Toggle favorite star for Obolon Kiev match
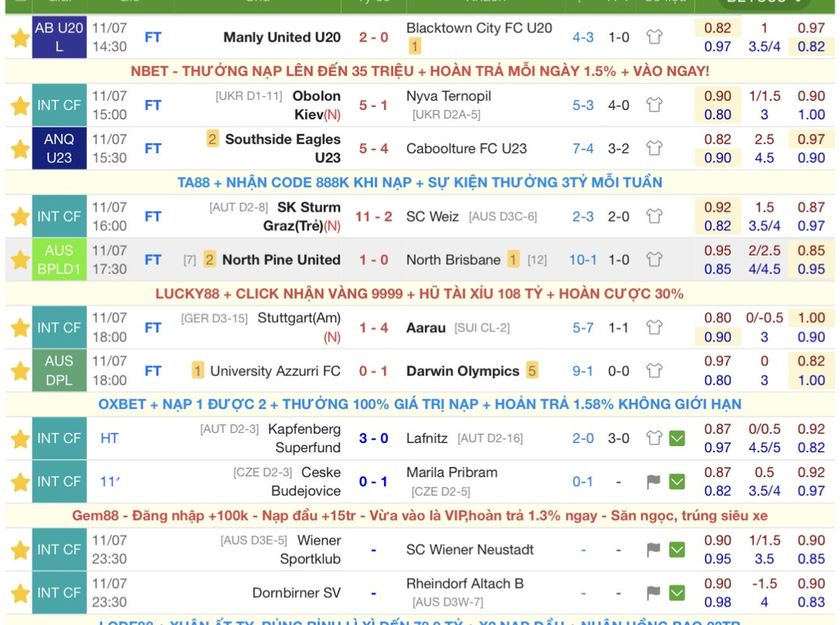This screenshot has width=840, height=625. pos(20,105)
